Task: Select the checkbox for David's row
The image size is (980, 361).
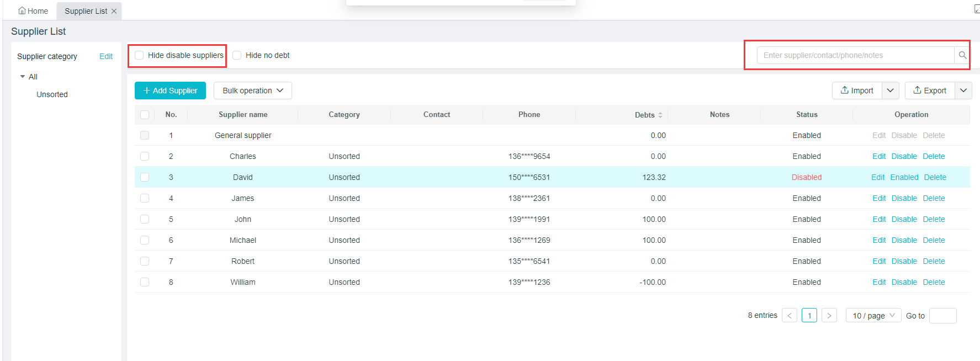Action: coord(145,177)
